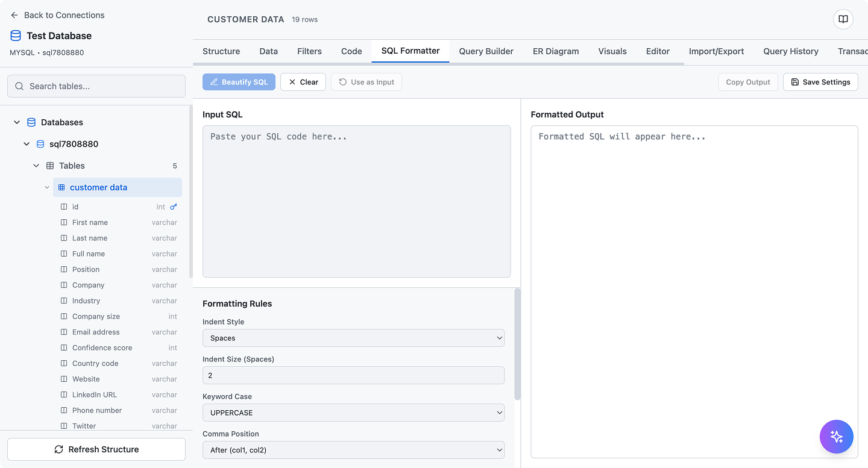Open the Comma Position dropdown

click(354, 450)
